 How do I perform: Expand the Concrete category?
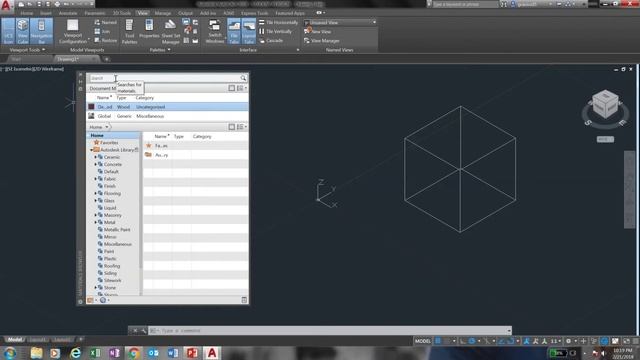point(96,164)
